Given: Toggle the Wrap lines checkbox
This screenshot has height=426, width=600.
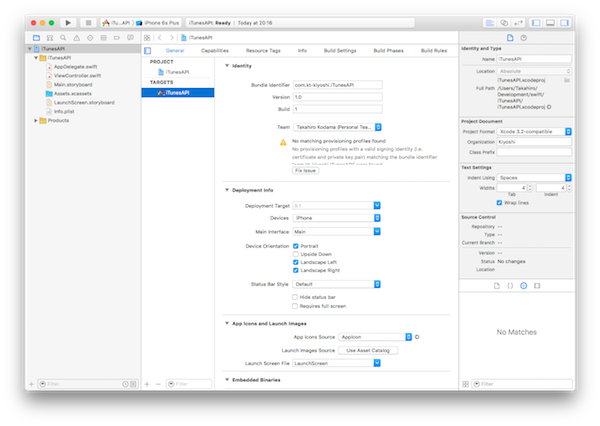Looking at the screenshot, I should pos(499,202).
